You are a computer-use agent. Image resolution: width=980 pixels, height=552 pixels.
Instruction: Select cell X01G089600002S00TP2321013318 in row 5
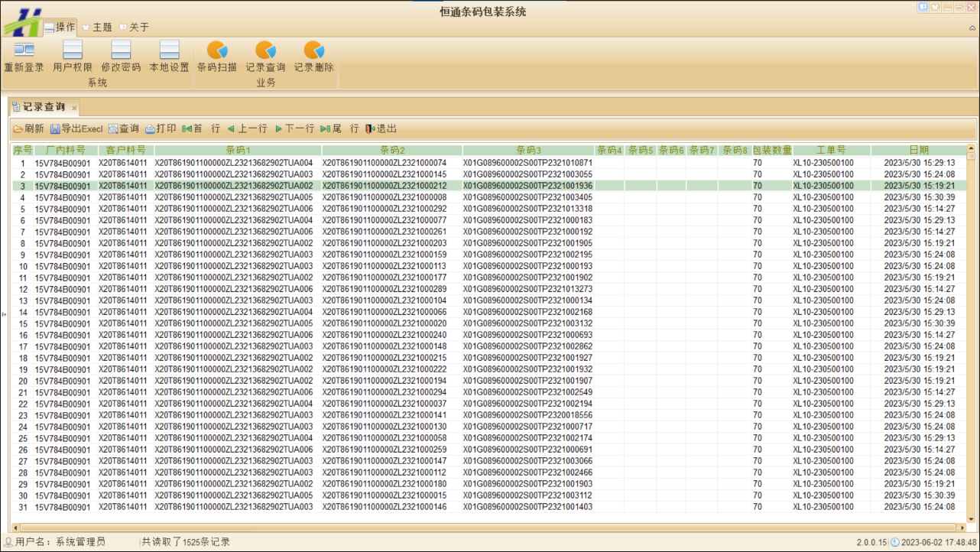pyautogui.click(x=527, y=209)
